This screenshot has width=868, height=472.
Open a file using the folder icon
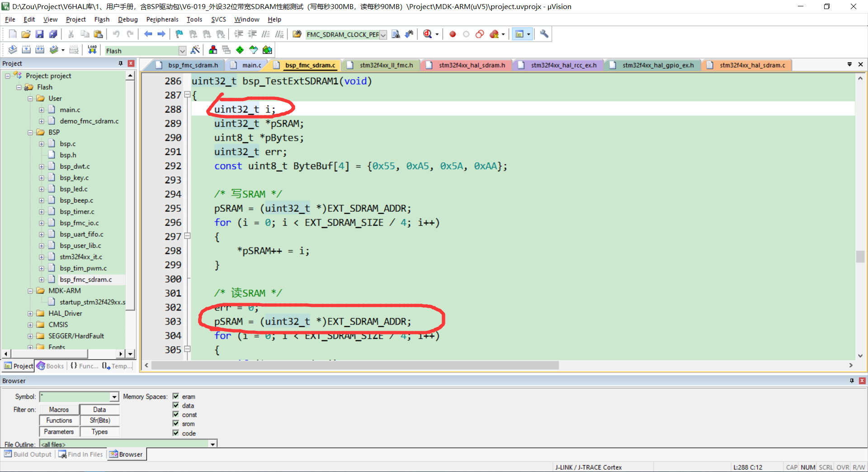(26, 34)
